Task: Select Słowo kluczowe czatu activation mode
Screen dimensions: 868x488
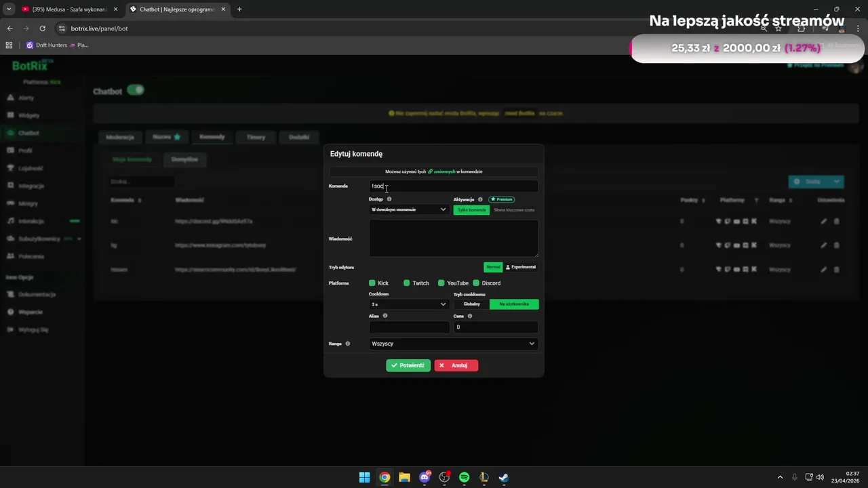Action: (x=514, y=210)
